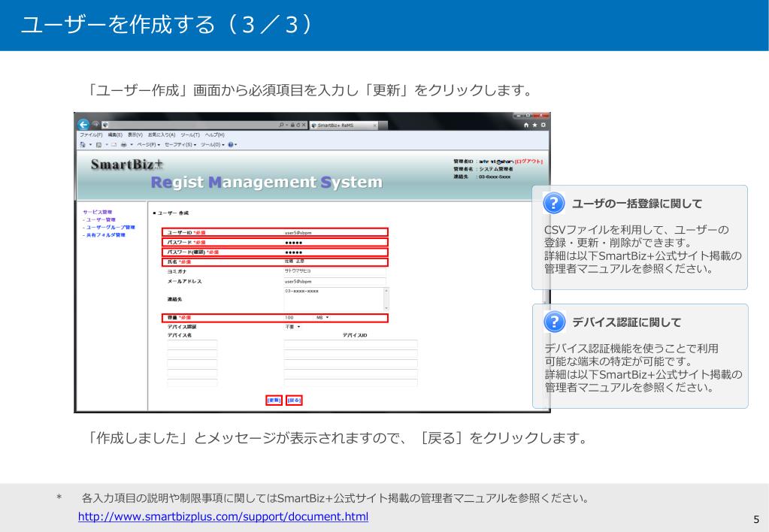The height and width of the screenshot is (532, 769).
Task: Open the MB unit dropdown
Action: (x=322, y=318)
